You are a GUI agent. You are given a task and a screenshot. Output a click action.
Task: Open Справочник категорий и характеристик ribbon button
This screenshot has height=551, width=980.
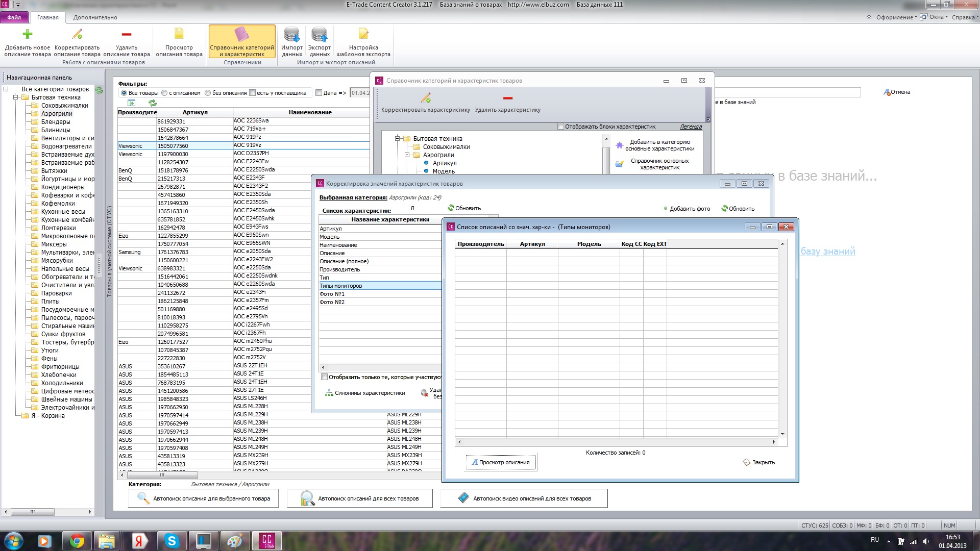tap(242, 42)
